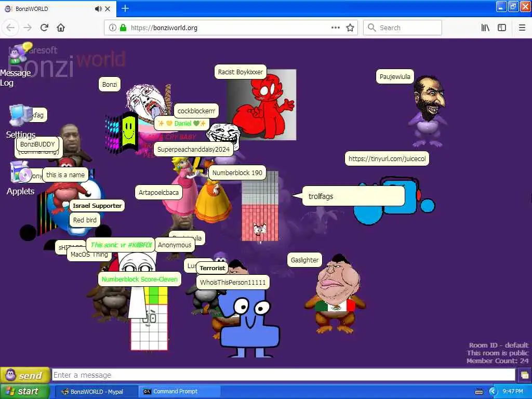Screen dimensions: 532x399
Task: Open the browser hamburger menu
Action: (522, 28)
